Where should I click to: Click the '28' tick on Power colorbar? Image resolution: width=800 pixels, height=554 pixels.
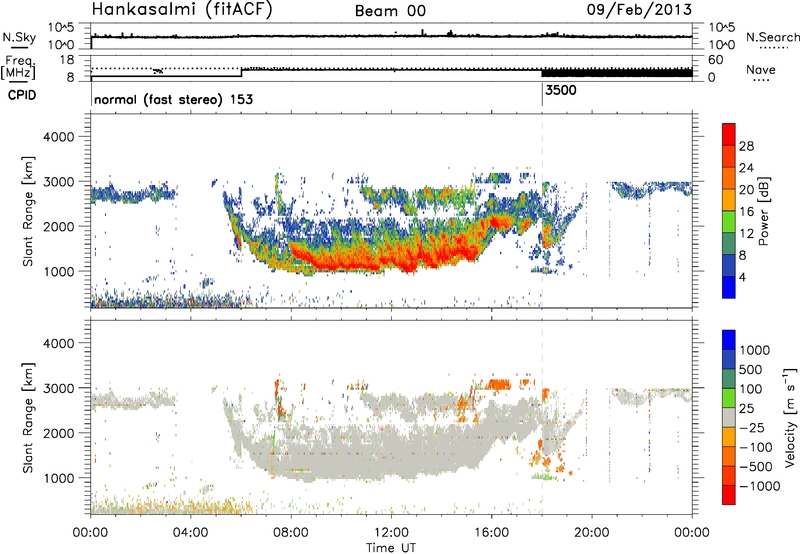point(746,146)
